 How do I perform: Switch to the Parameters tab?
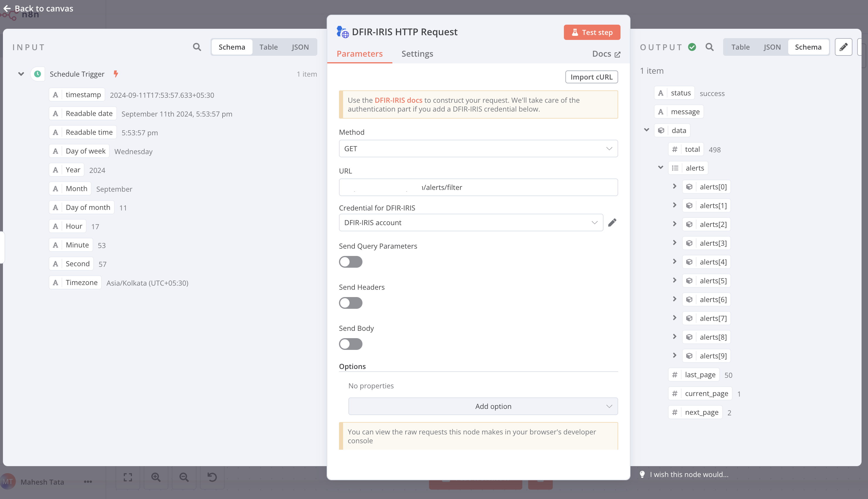point(360,54)
